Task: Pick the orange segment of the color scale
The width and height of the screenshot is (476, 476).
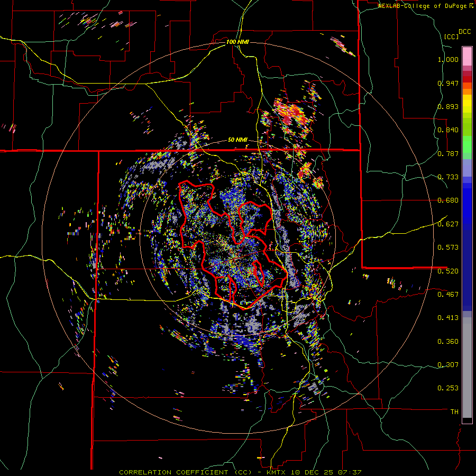Action: pyautogui.click(x=467, y=91)
